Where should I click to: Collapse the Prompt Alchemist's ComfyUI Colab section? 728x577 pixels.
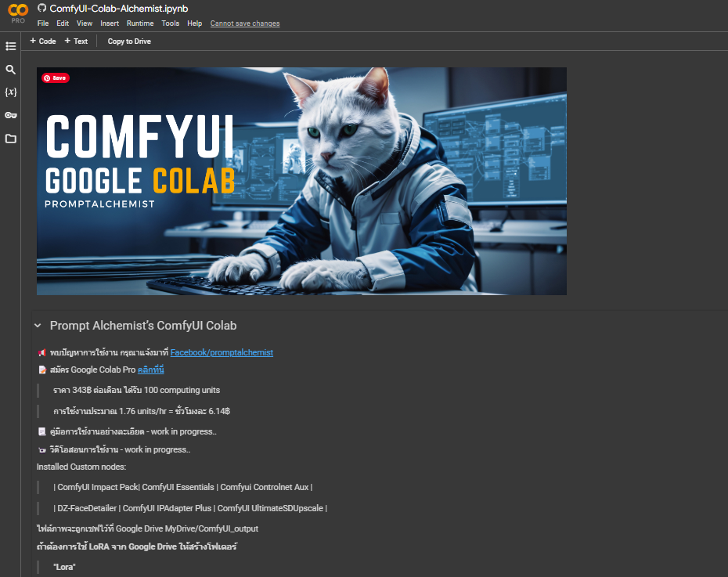point(38,326)
